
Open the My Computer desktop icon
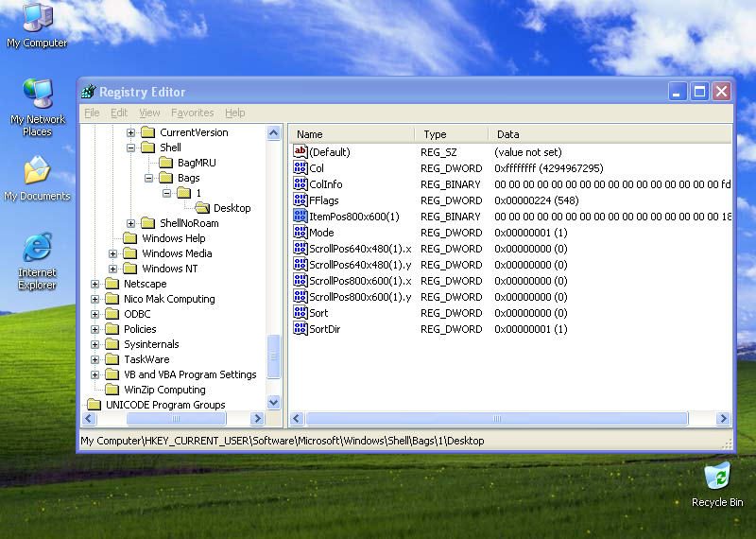coord(37,26)
